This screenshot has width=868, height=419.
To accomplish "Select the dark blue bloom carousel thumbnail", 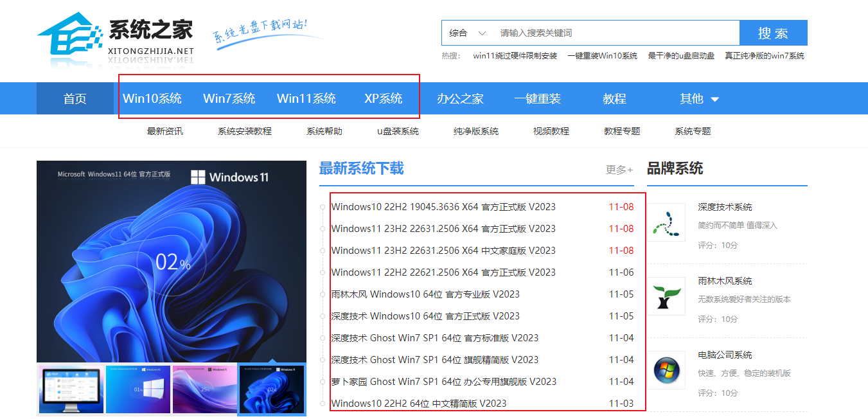I will click(272, 389).
